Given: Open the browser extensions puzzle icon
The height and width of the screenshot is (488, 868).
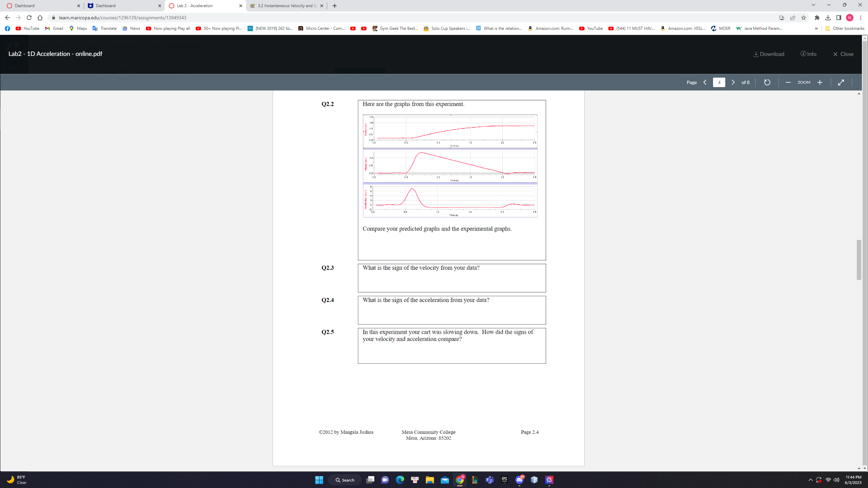Looking at the screenshot, I should [x=817, y=18].
